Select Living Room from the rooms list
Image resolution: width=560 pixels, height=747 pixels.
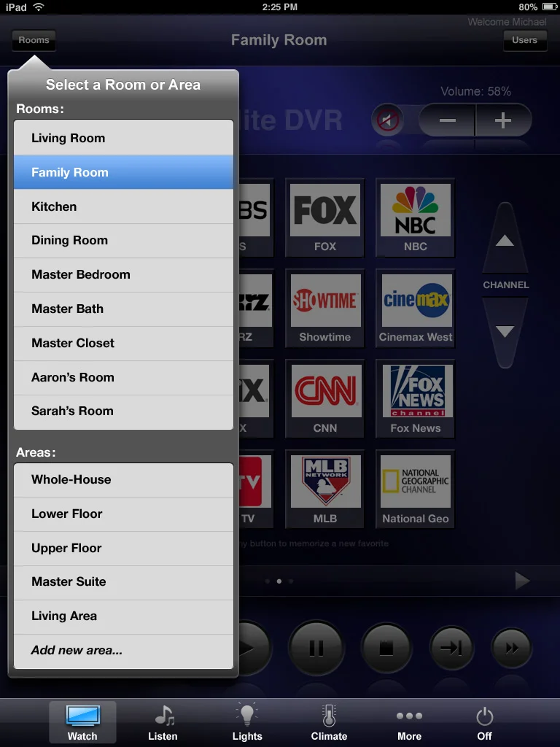point(123,138)
